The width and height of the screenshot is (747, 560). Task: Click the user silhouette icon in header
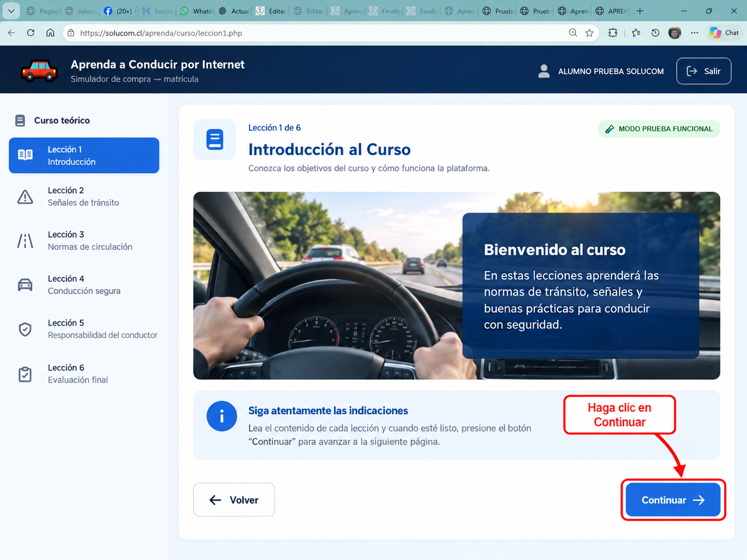click(x=544, y=71)
